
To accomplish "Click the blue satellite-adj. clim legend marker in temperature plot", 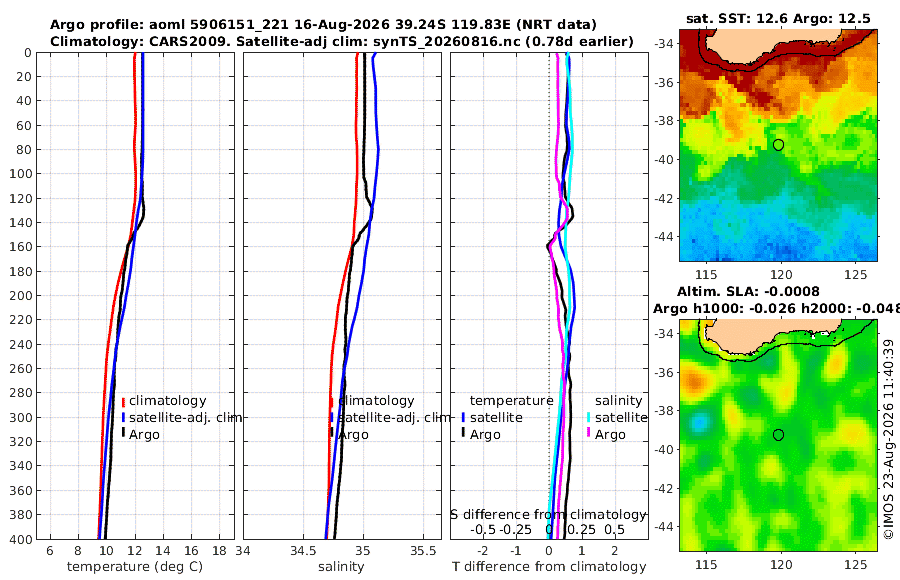I will pyautogui.click(x=123, y=418).
